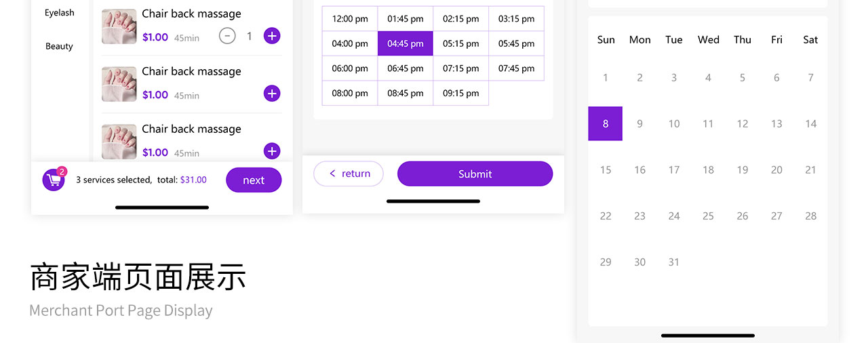Click the return button

point(349,174)
